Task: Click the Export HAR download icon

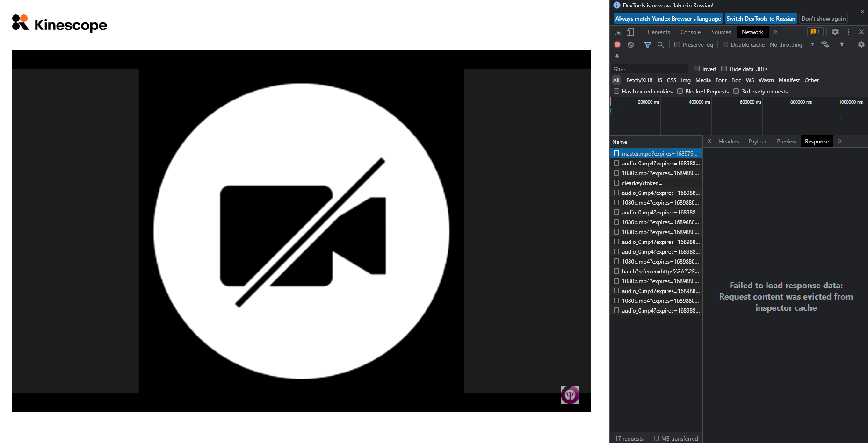Action: (x=617, y=56)
